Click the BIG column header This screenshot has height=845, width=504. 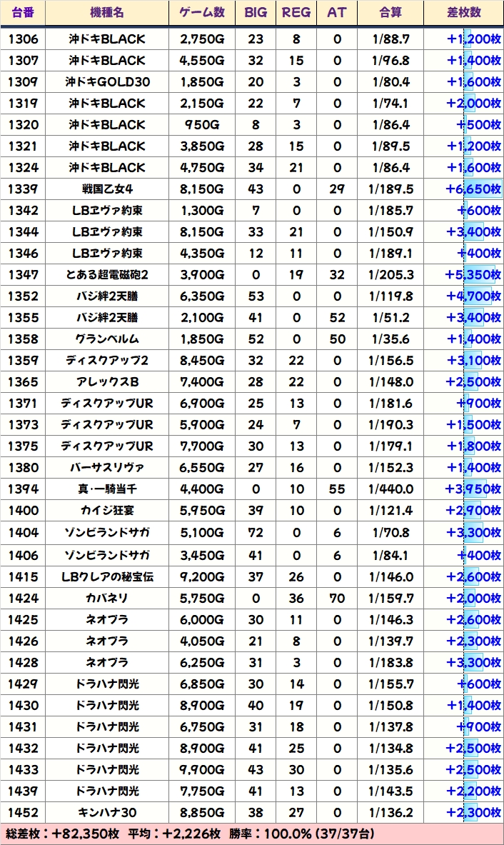(x=256, y=13)
